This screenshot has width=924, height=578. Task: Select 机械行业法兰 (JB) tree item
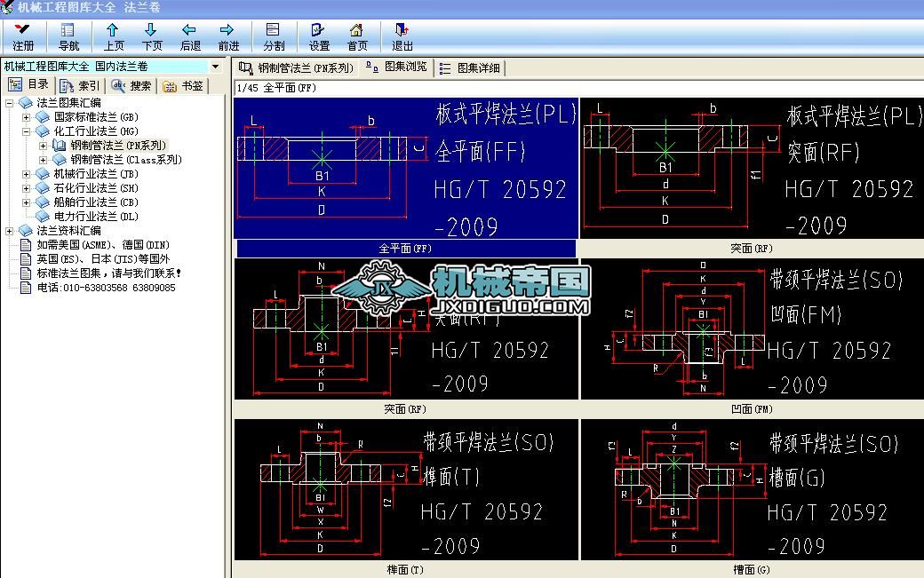tap(96, 174)
